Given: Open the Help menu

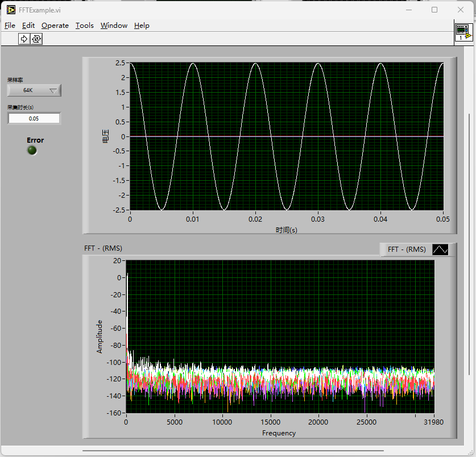Looking at the screenshot, I should (x=142, y=25).
